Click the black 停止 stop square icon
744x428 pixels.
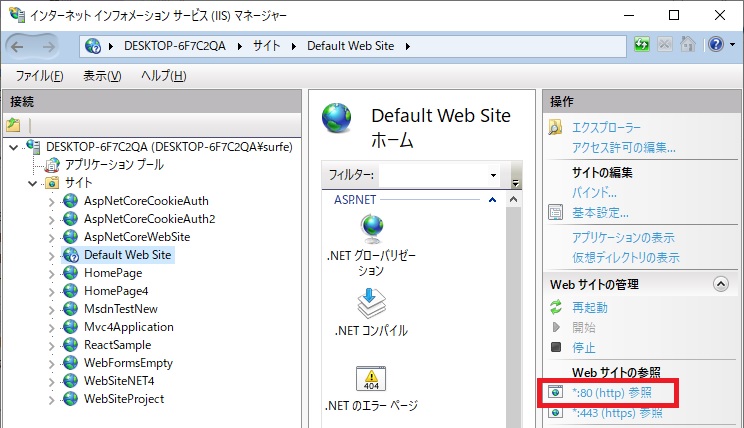pos(556,347)
